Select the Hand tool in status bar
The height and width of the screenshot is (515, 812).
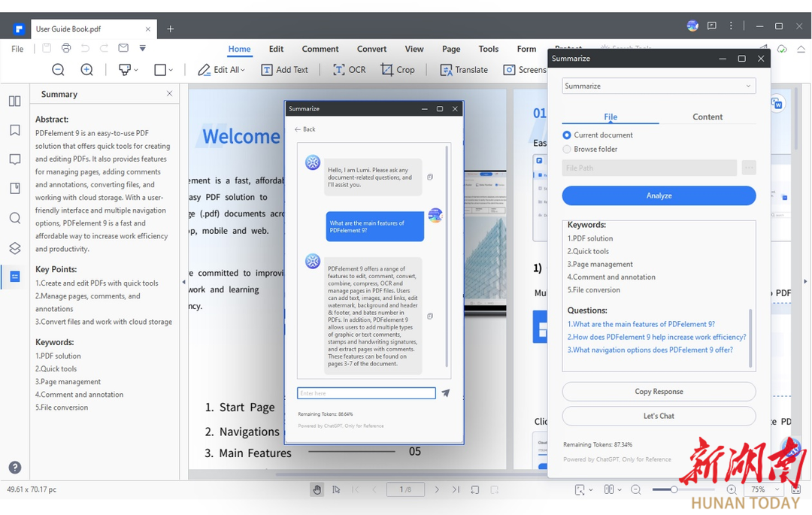tap(317, 489)
